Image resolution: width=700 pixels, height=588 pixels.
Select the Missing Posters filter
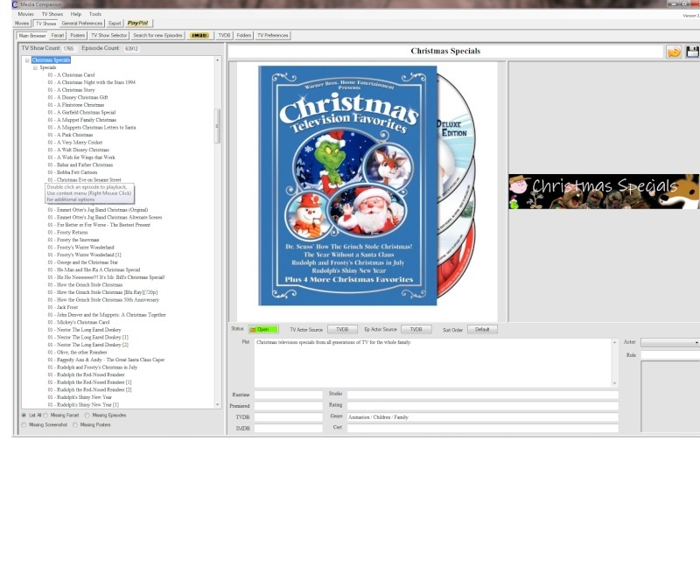click(x=75, y=425)
